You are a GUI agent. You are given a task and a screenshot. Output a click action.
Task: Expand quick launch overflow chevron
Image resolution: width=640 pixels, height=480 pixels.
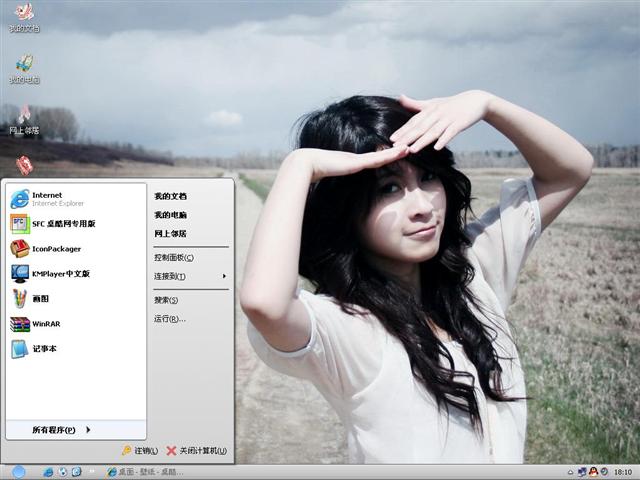(92, 471)
